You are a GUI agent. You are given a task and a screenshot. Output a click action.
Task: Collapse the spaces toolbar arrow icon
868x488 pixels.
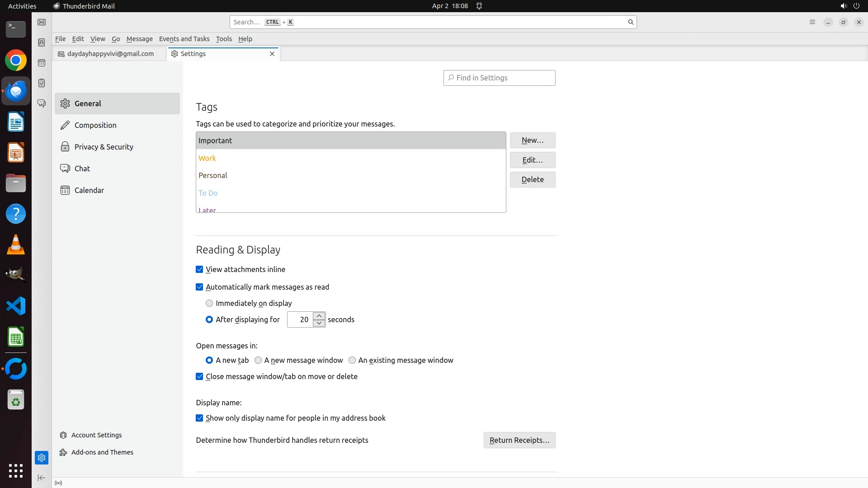[x=42, y=478]
